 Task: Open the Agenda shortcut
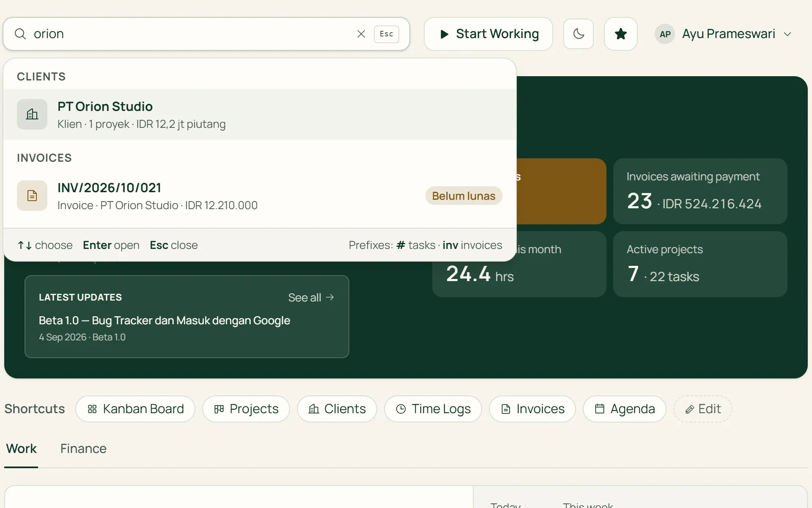[x=625, y=409]
